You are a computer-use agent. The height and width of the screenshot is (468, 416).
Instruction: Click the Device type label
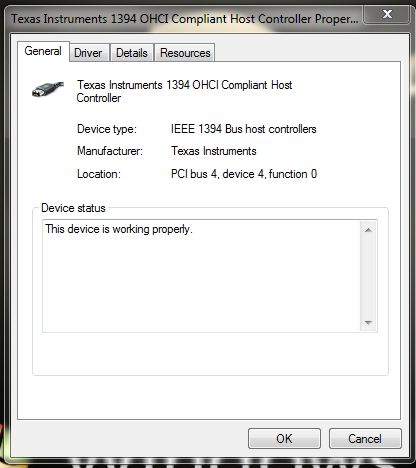coord(107,129)
